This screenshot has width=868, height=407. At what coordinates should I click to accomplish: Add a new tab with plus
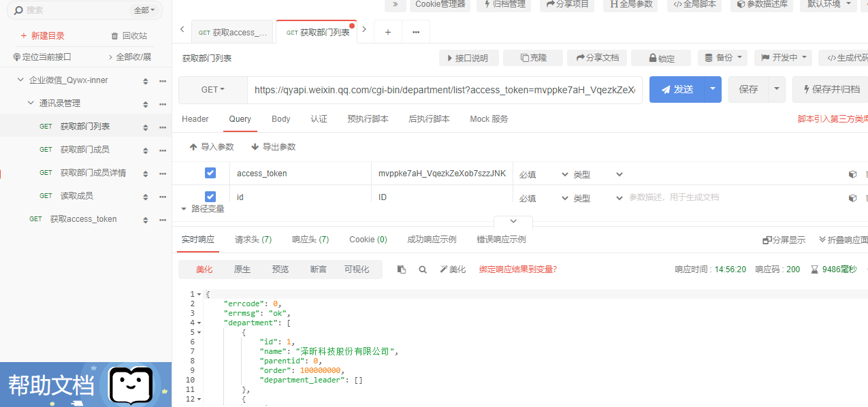point(388,32)
